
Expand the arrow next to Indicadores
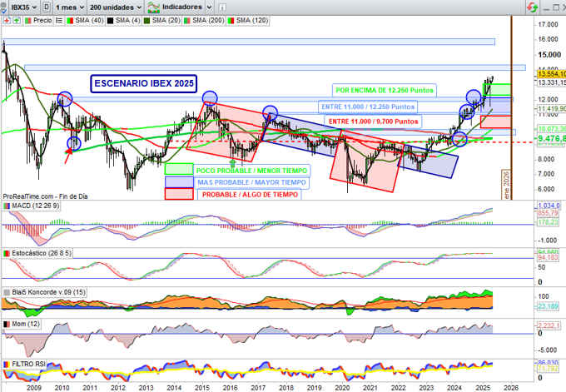point(210,7)
